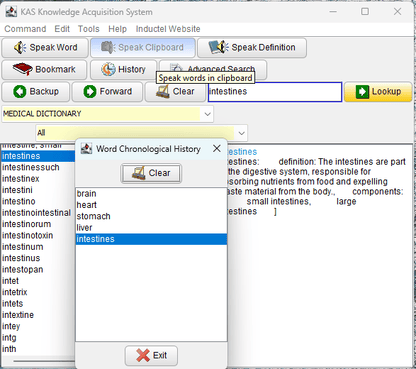Select inth in the word list
The height and width of the screenshot is (369, 416).
(x=38, y=349)
